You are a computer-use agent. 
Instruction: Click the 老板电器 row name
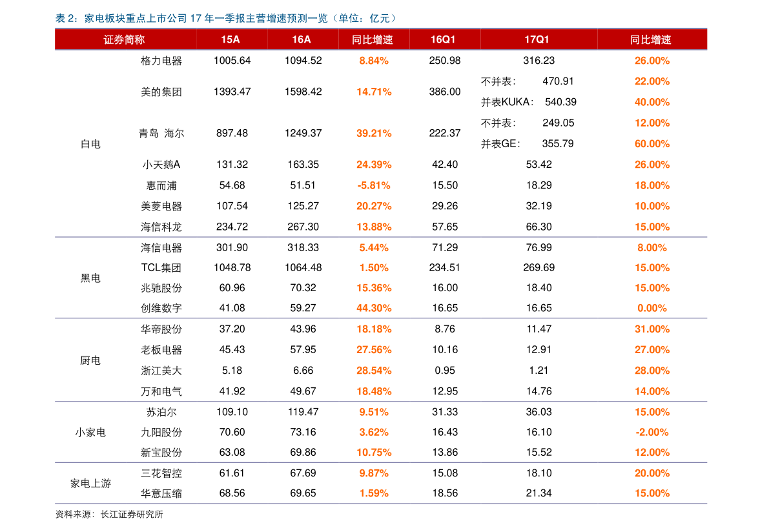tap(161, 350)
